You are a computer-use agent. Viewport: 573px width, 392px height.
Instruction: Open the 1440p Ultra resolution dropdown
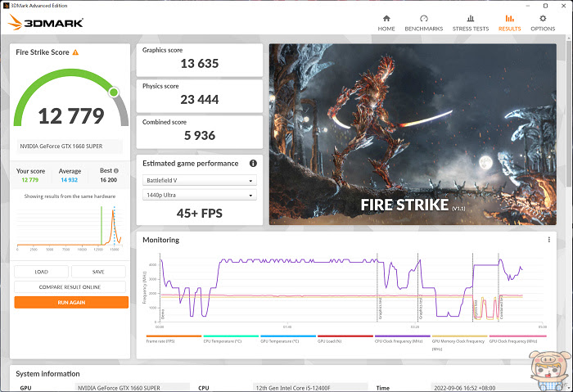(x=200, y=195)
